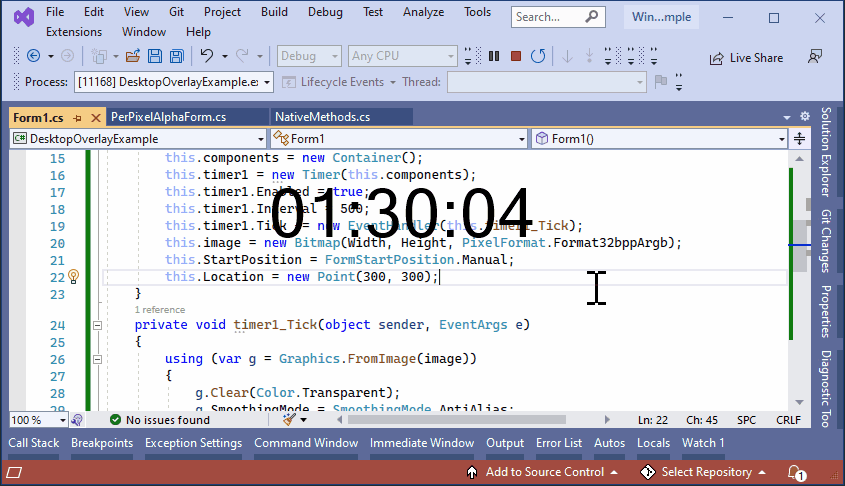
Task: Open the Form1() member navigation dropdown
Action: (x=659, y=138)
